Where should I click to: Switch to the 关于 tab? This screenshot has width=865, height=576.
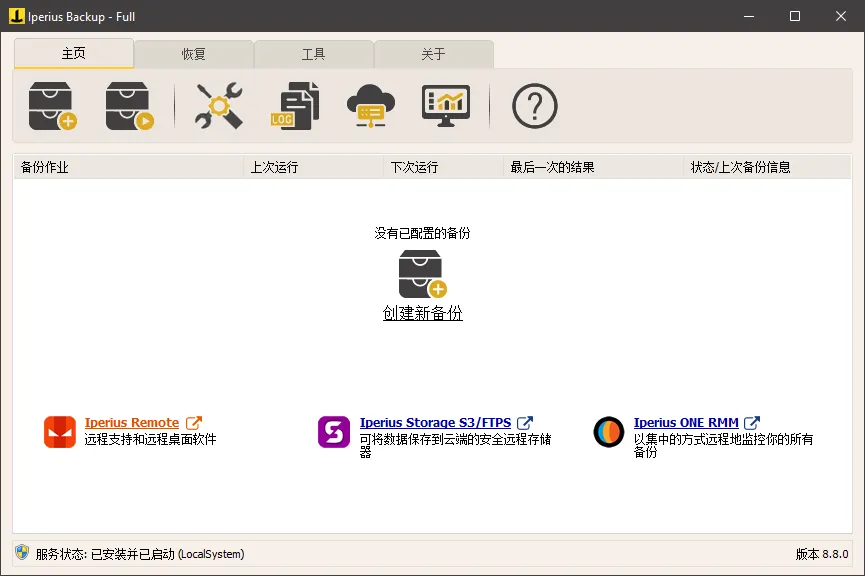tap(434, 54)
